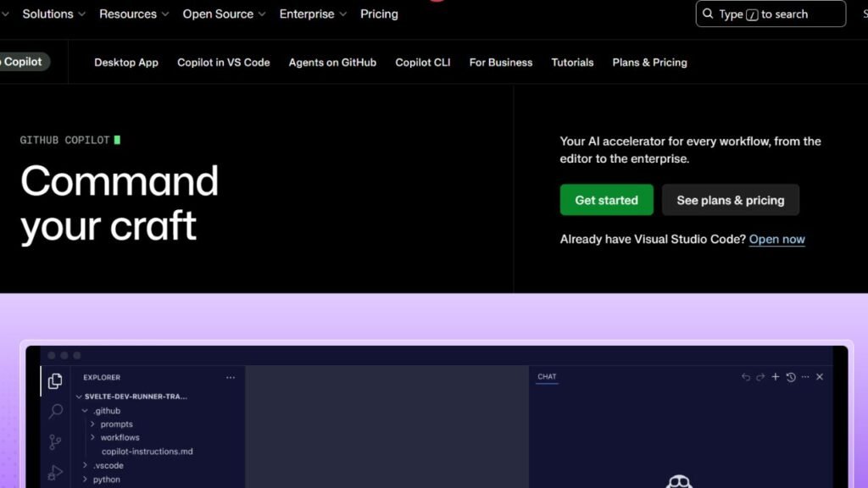Click the redo arrow in the chat header
The width and height of the screenshot is (868, 488).
[x=760, y=377]
